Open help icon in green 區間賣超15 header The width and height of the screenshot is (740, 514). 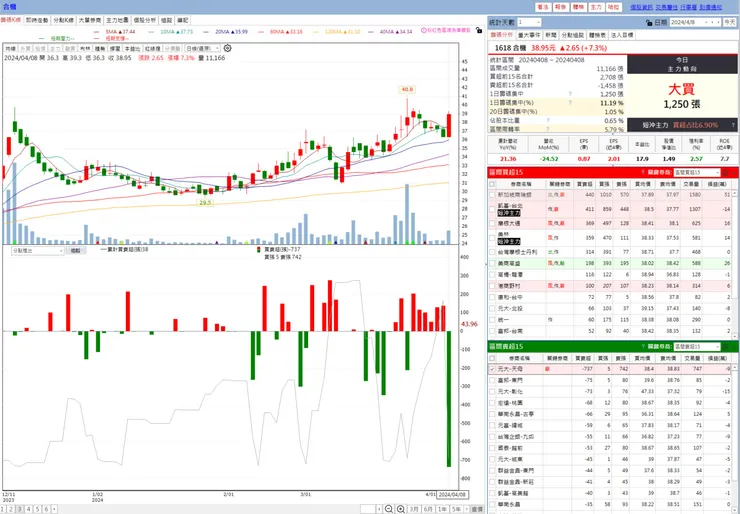[x=643, y=346]
